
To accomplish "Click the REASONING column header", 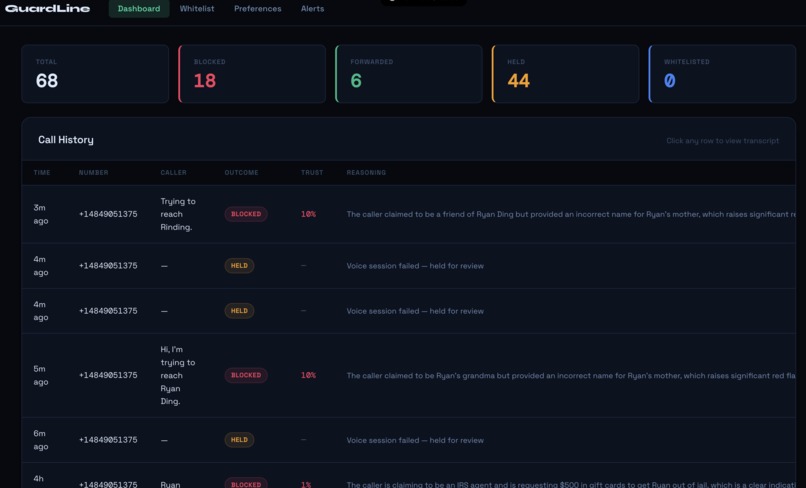I will pos(366,173).
